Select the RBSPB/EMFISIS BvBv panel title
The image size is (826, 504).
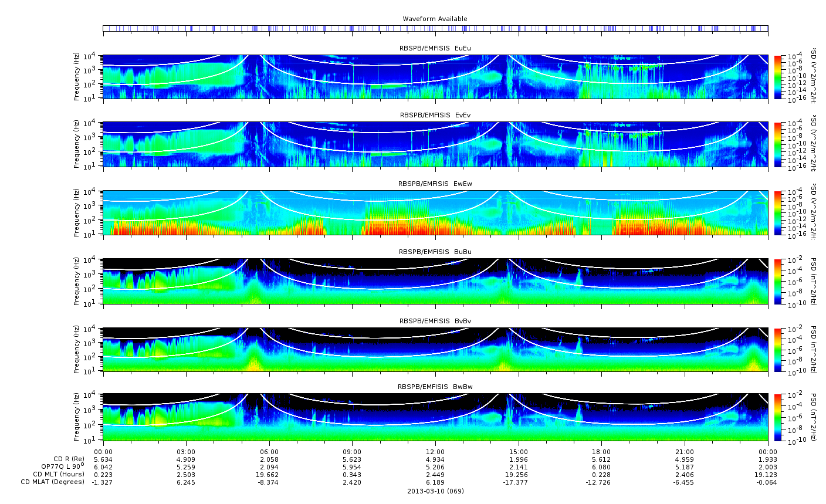click(x=435, y=321)
